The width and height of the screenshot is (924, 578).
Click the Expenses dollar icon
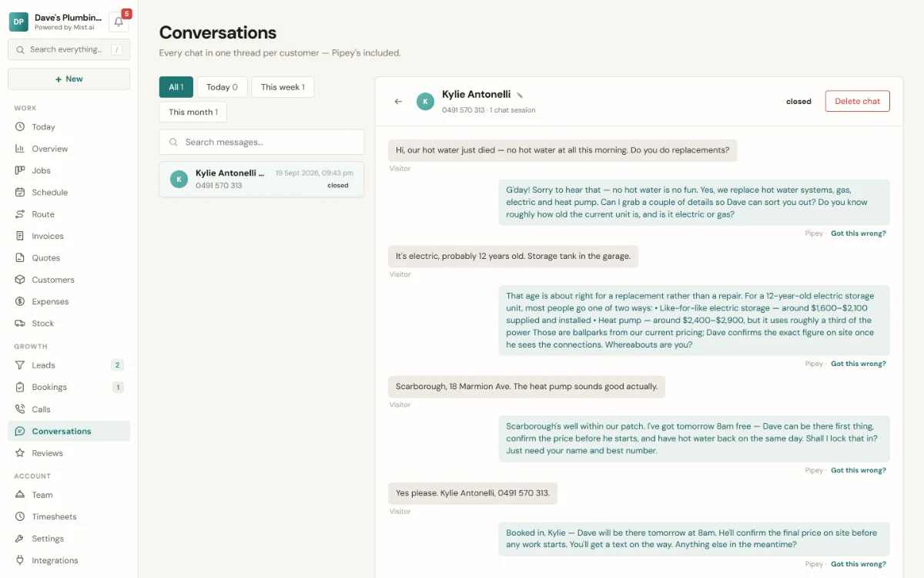(20, 301)
